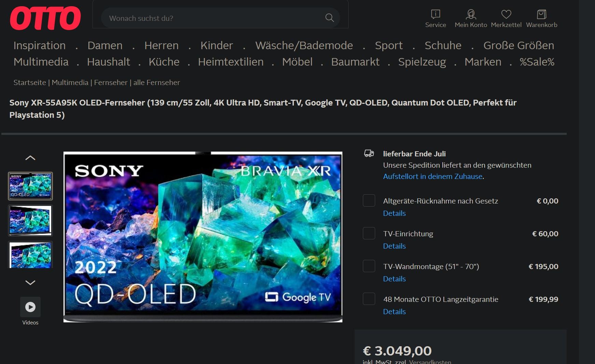Play product videos button
This screenshot has width=595, height=364.
coord(30,307)
